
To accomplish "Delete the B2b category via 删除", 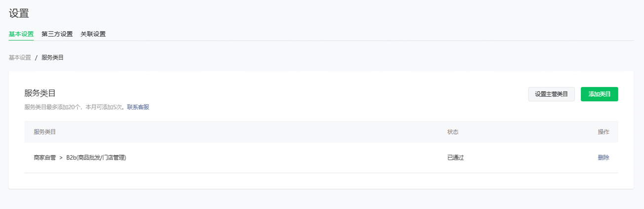I will [x=604, y=158].
